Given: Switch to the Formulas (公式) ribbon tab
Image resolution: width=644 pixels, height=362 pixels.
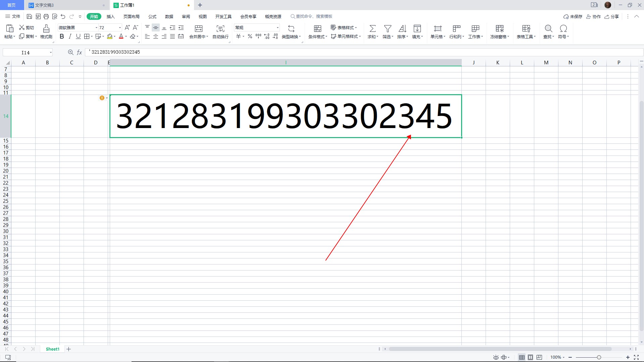Looking at the screenshot, I should (x=152, y=16).
